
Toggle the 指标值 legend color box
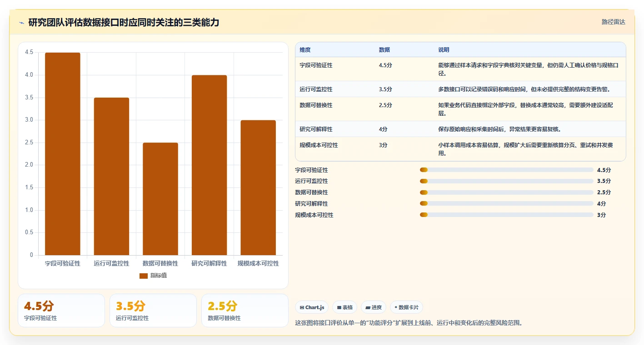[x=144, y=276]
